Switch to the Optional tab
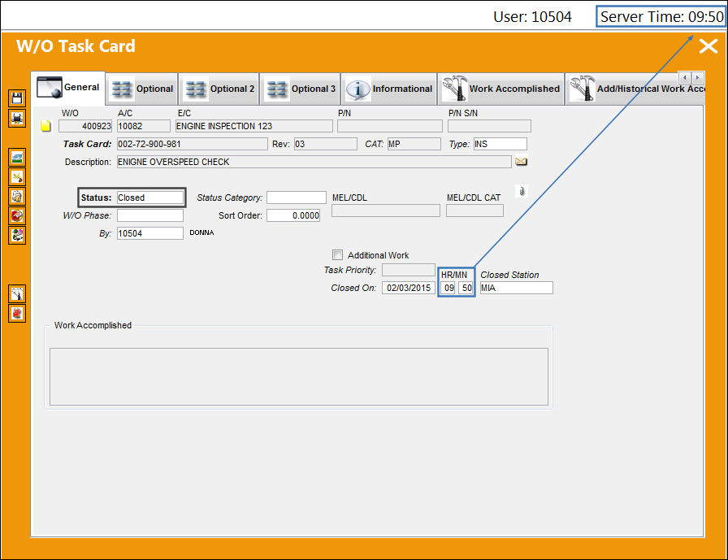The width and height of the screenshot is (728, 560). [x=142, y=89]
